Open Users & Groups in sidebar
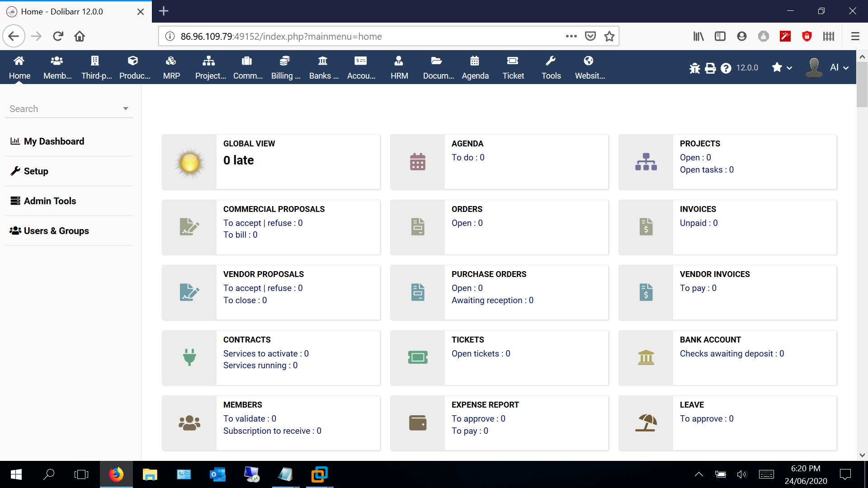Viewport: 868px width, 488px height. pyautogui.click(x=56, y=231)
